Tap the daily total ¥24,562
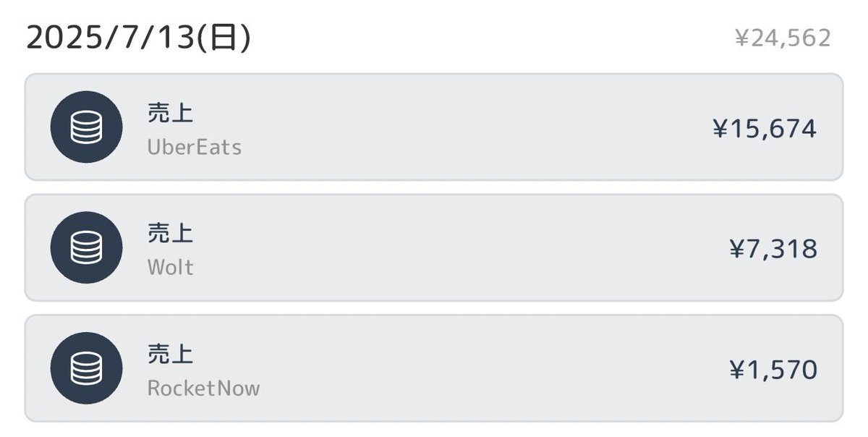This screenshot has width=868, height=437. tap(783, 38)
